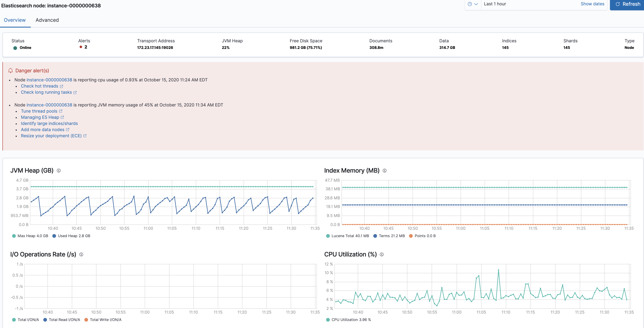Toggle the Points legend swatch

411,236
